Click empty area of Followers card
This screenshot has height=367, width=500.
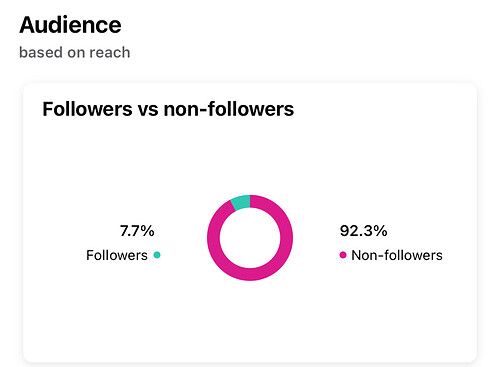(250, 320)
